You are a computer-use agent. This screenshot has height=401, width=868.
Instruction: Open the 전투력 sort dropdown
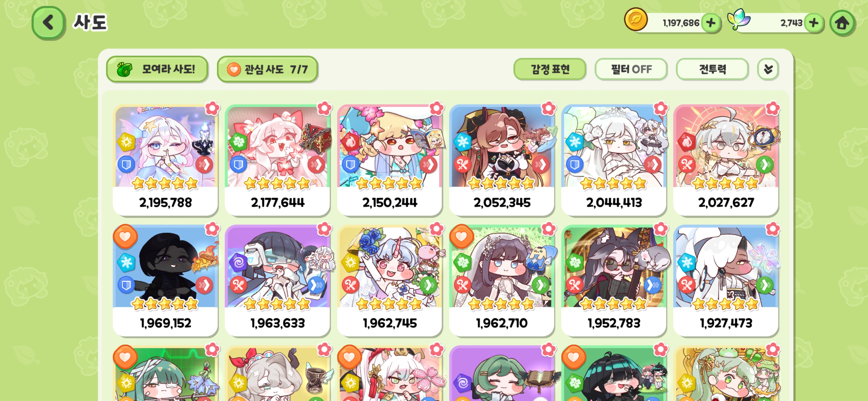[712, 69]
